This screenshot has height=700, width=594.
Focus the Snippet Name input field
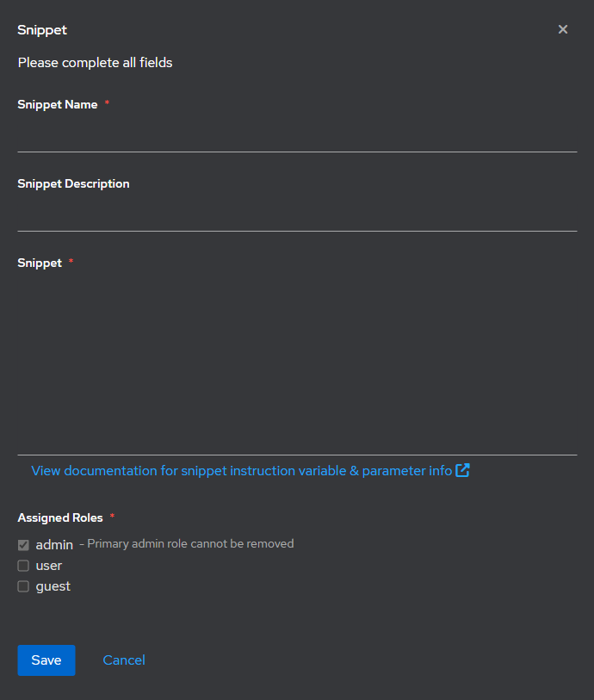[297, 136]
